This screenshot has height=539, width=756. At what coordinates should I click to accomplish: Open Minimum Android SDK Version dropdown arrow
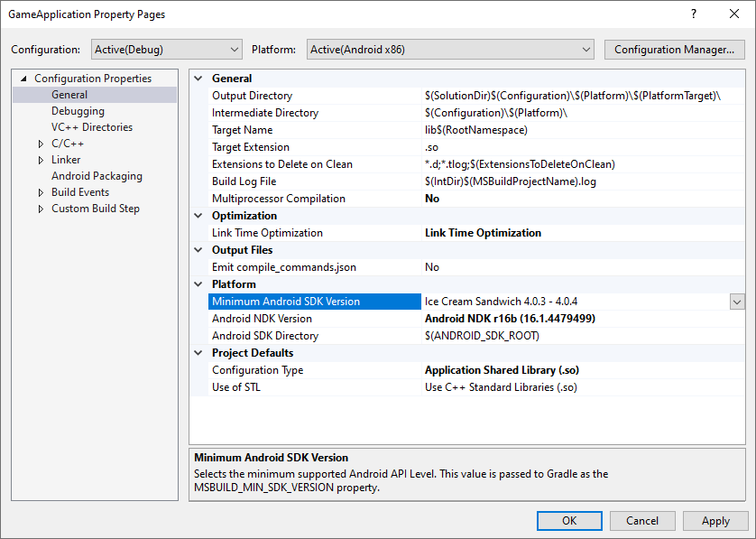737,302
